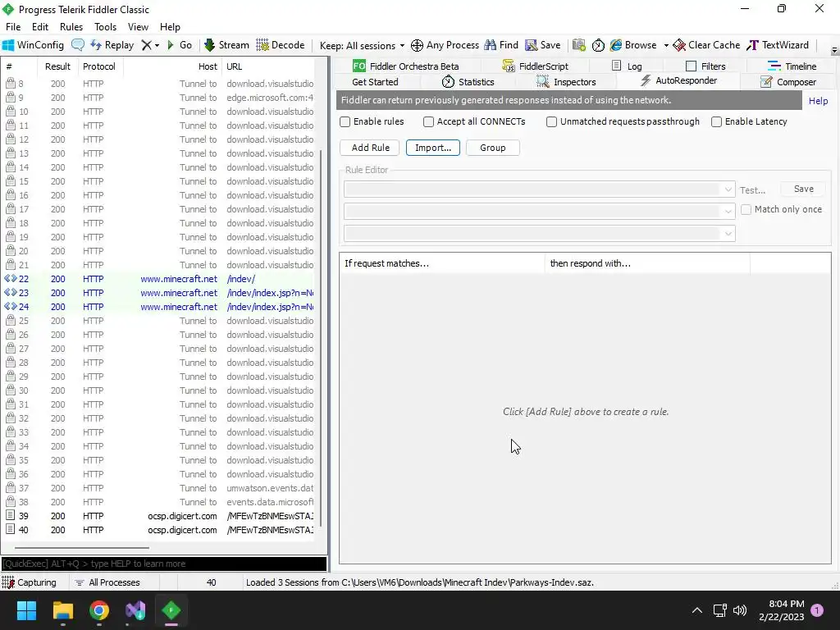Open File Explorer from the taskbar
This screenshot has height=630, width=840.
coord(62,610)
